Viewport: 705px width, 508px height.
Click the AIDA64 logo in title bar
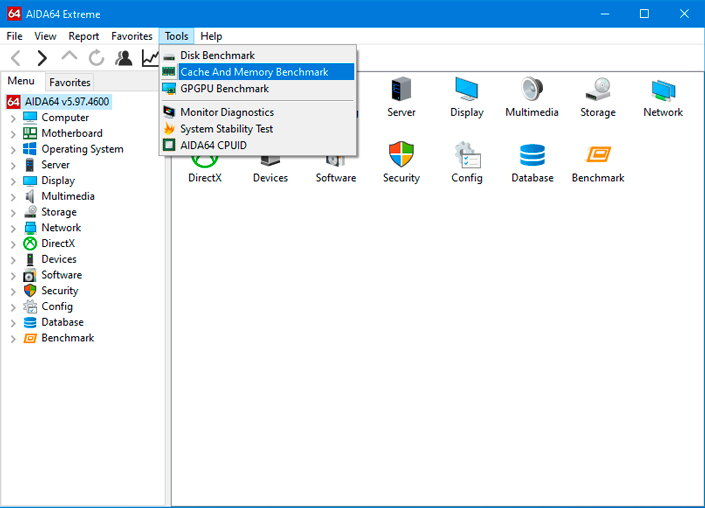click(14, 13)
